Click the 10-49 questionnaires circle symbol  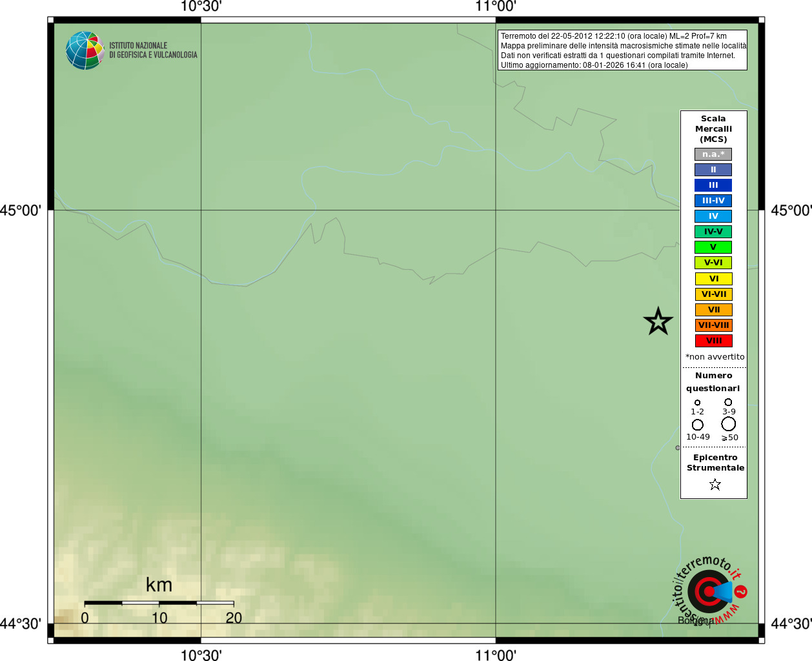[698, 425]
